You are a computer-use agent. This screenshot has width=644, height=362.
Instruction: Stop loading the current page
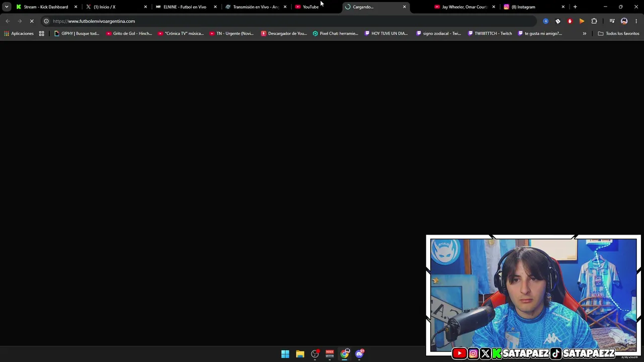[x=32, y=21]
